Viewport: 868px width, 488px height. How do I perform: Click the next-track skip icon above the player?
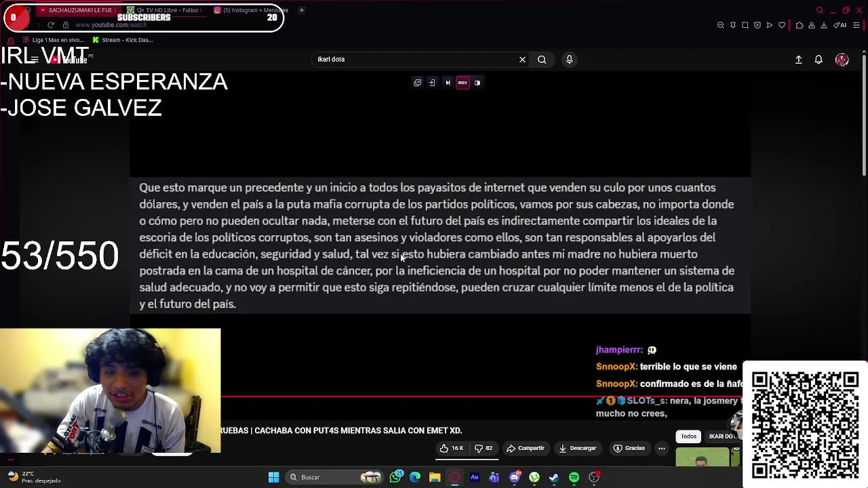point(448,83)
